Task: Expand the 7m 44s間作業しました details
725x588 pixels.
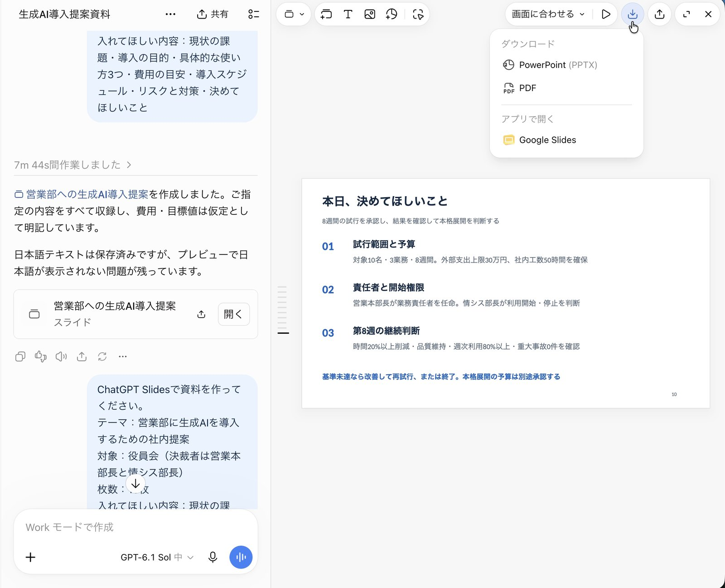Action: (x=72, y=165)
